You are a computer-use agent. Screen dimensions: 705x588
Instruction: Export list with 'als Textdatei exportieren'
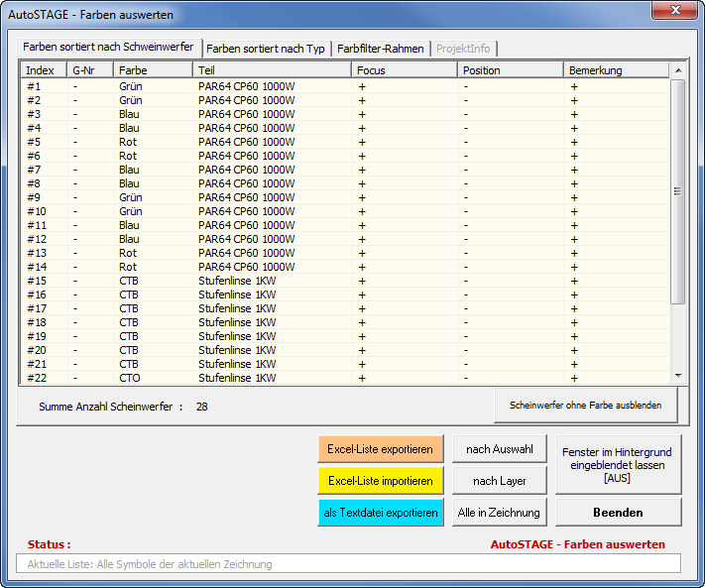pyautogui.click(x=381, y=513)
